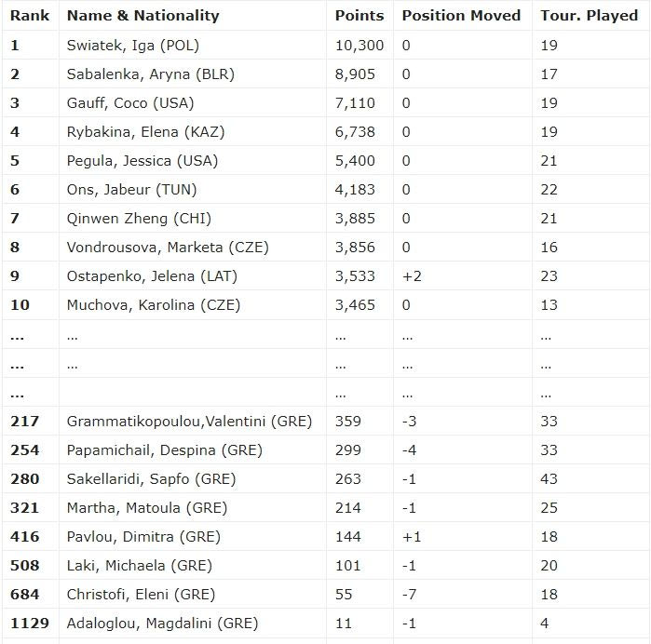The height and width of the screenshot is (644, 651).
Task: Click the Tour. Played column header
Action: (x=589, y=16)
